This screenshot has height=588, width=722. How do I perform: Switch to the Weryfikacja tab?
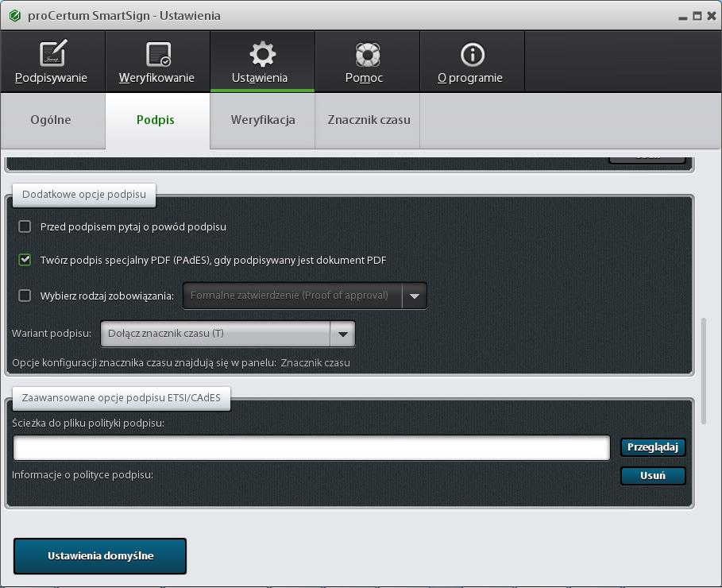(x=263, y=120)
